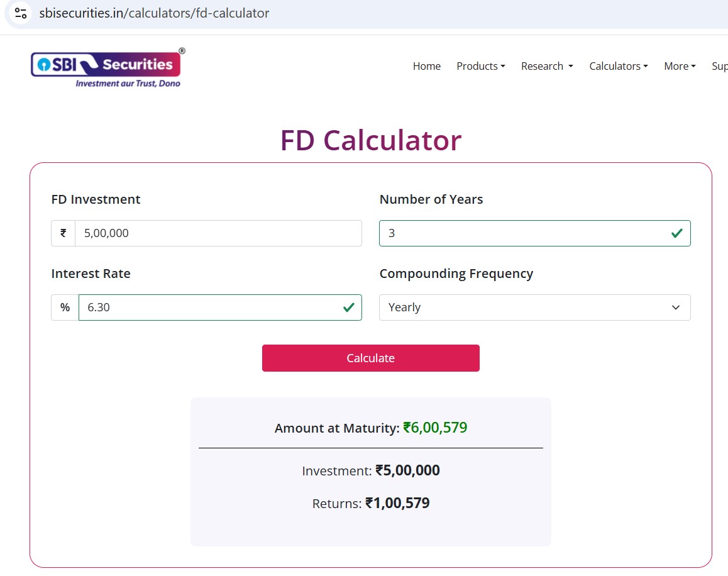Click inside the Number of Years field
728x576 pixels.
click(x=522, y=233)
